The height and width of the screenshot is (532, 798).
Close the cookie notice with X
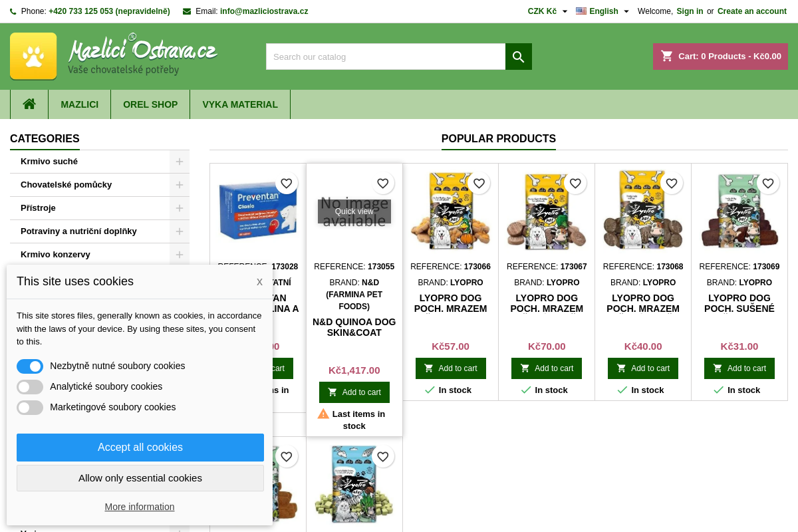[x=259, y=282]
